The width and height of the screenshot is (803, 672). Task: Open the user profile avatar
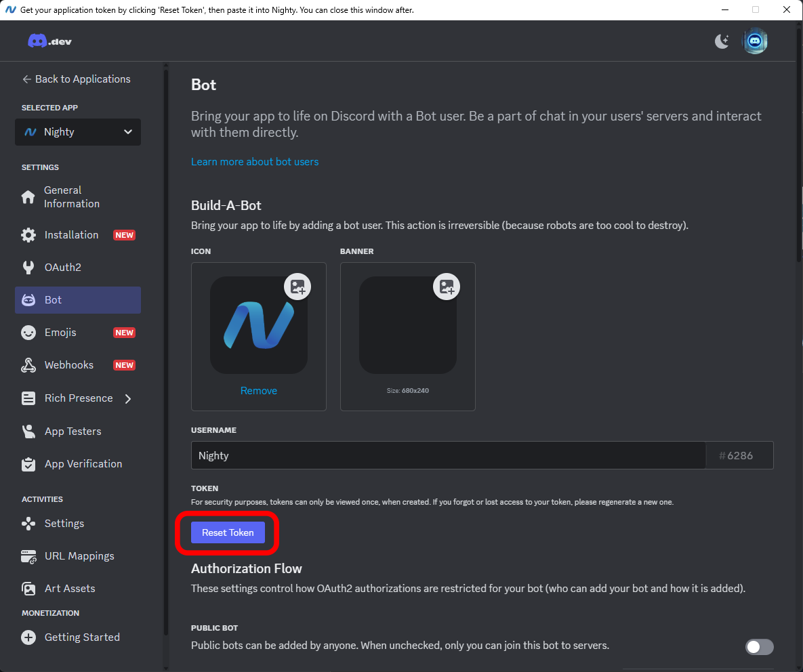tap(755, 41)
